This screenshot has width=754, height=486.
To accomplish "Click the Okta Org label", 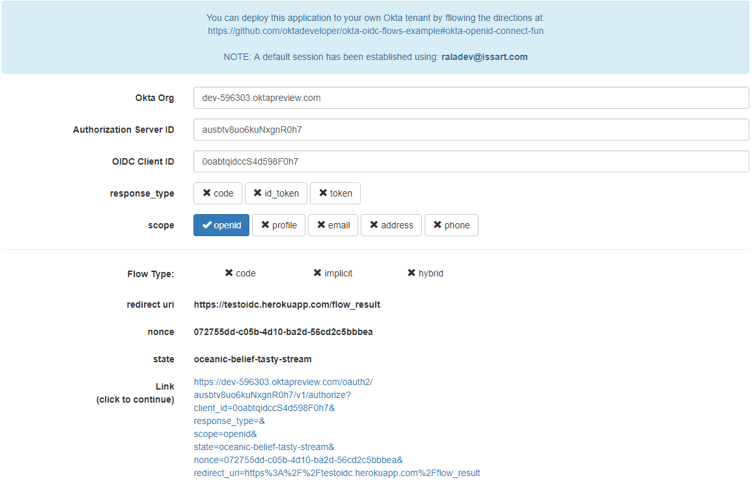I will click(154, 98).
